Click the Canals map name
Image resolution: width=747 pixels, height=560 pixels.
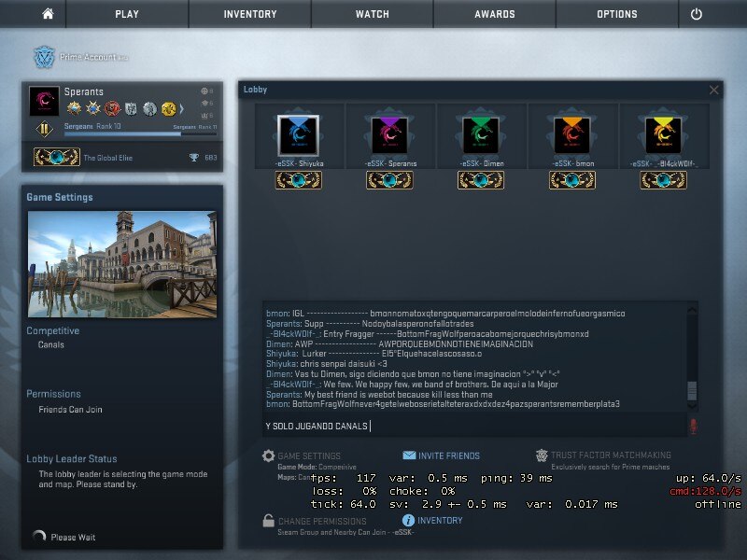(51, 344)
